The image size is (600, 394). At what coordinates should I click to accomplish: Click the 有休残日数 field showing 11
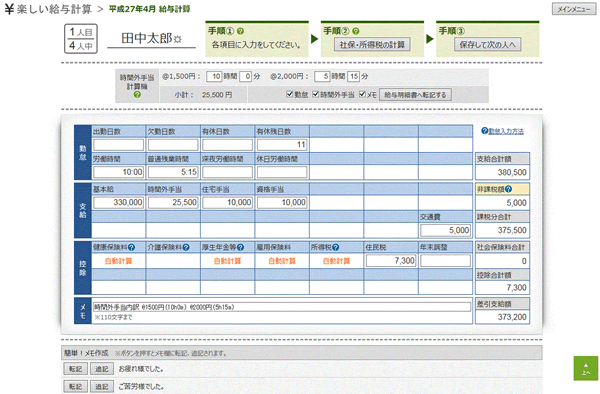coord(282,145)
